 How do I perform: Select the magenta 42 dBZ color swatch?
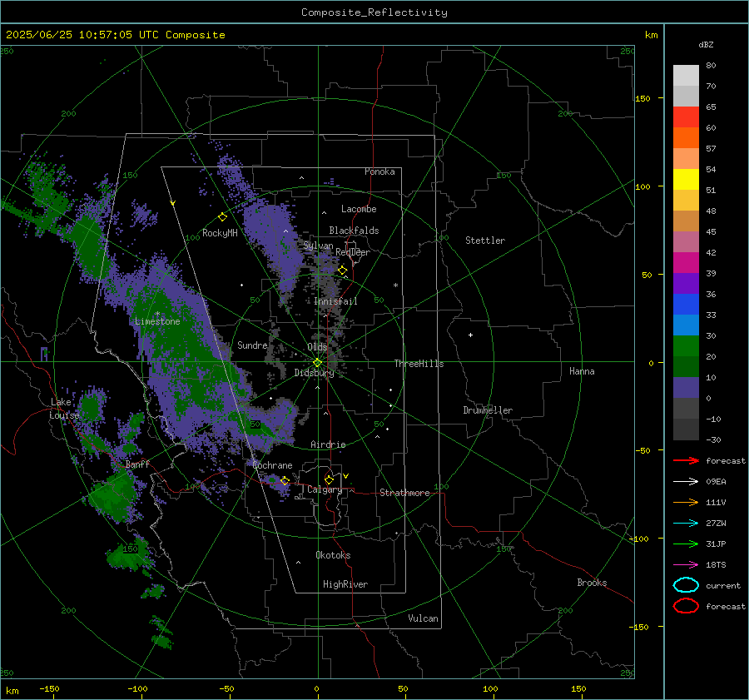click(x=686, y=262)
